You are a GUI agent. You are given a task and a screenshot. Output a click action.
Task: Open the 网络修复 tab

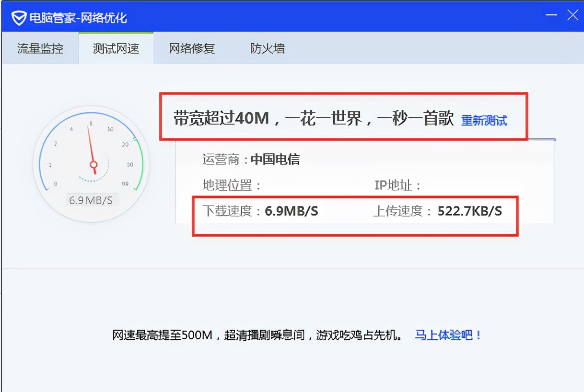point(192,48)
